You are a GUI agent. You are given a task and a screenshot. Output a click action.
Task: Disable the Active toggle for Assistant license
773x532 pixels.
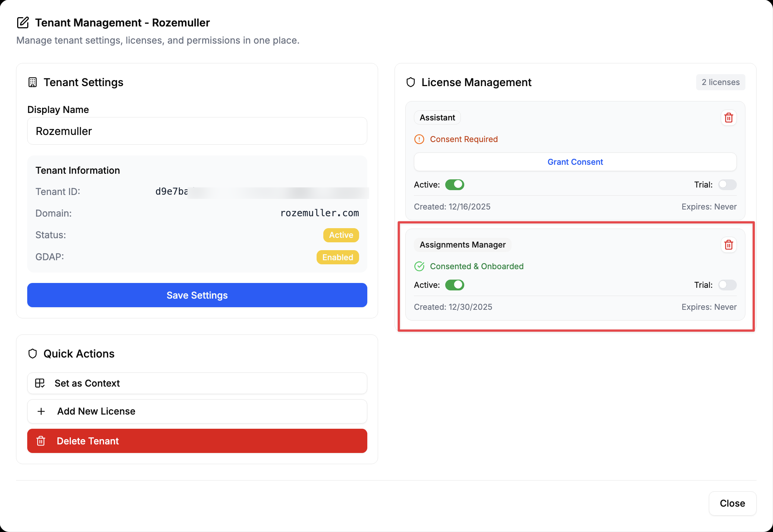[x=455, y=185]
